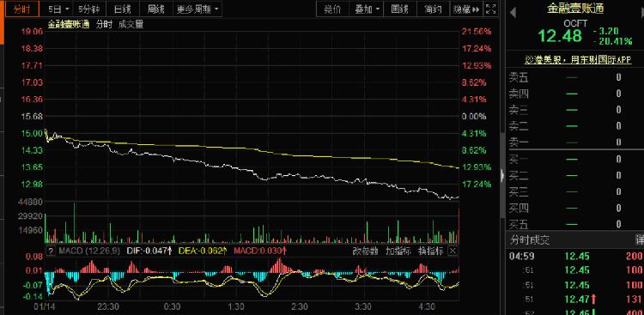This screenshot has height=315, width=644.
Task: Switch to the 分时 chart tab
Action: [22, 9]
